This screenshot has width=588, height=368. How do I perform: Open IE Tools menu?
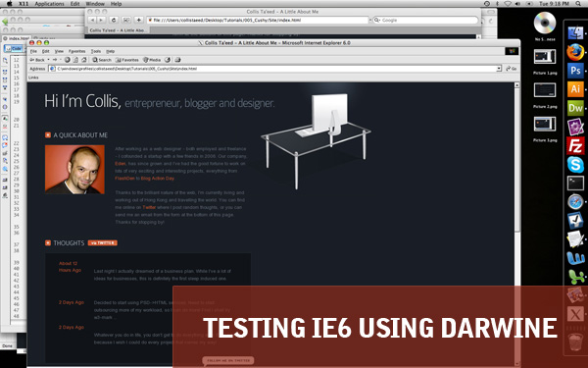point(96,51)
